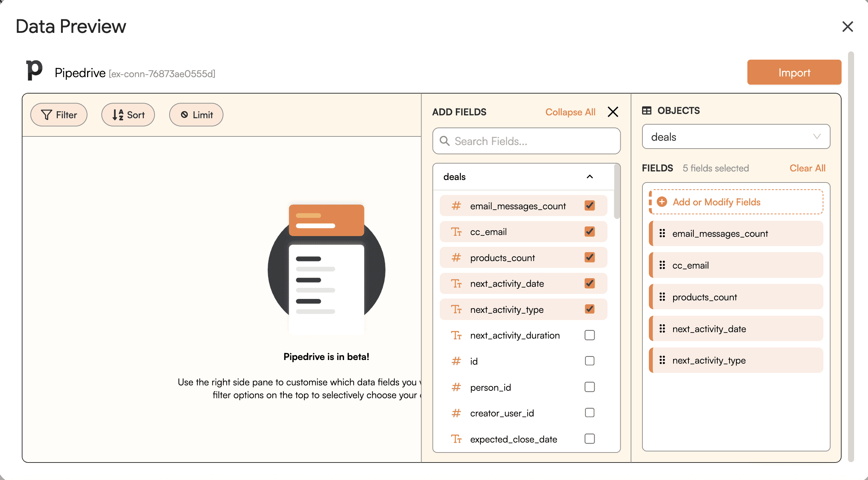
Task: Click Add or Modify Fields
Action: coord(736,202)
